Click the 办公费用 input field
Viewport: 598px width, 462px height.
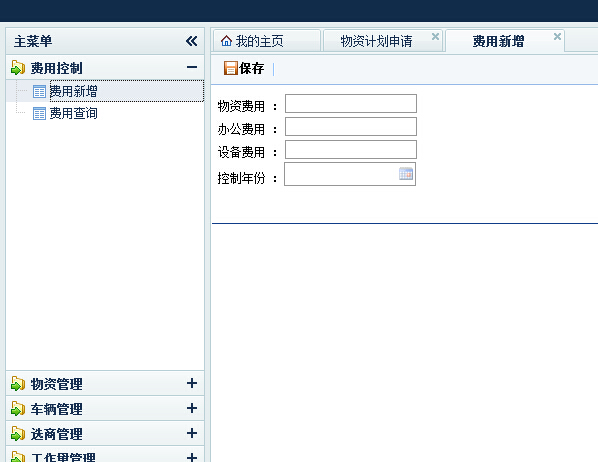351,127
